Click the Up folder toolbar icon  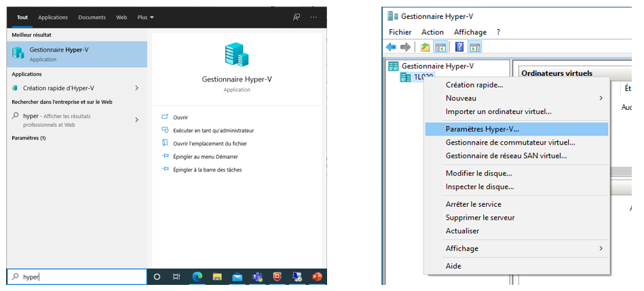point(425,47)
